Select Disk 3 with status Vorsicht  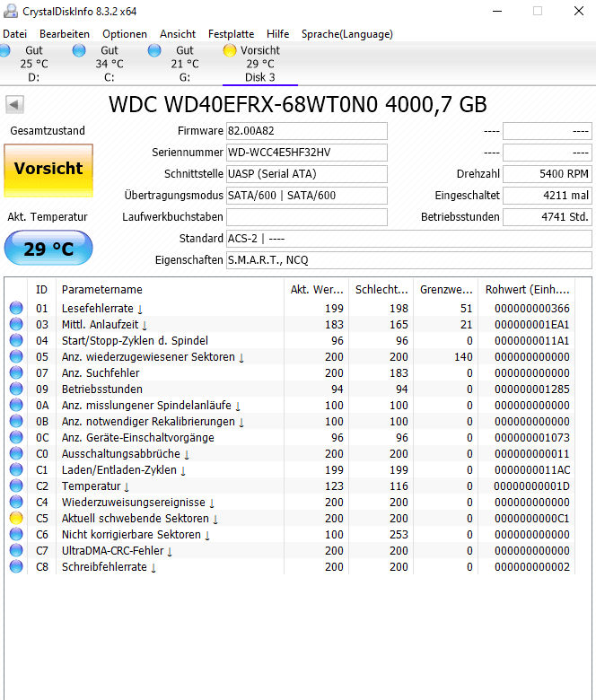click(260, 64)
